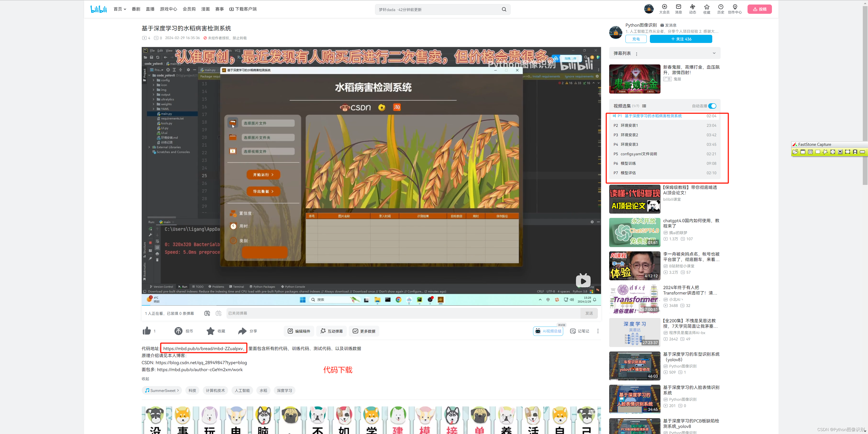
Task: Click the 收藏 star icon below the video
Action: click(210, 331)
